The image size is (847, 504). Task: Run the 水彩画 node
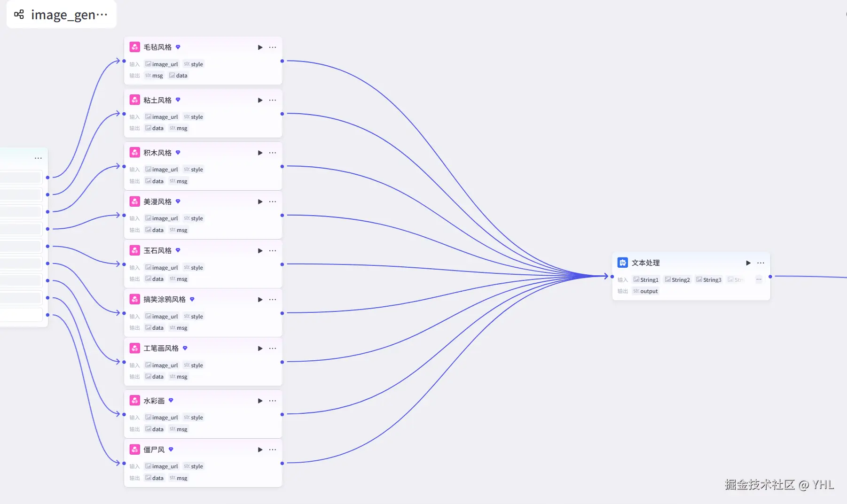[x=260, y=401]
